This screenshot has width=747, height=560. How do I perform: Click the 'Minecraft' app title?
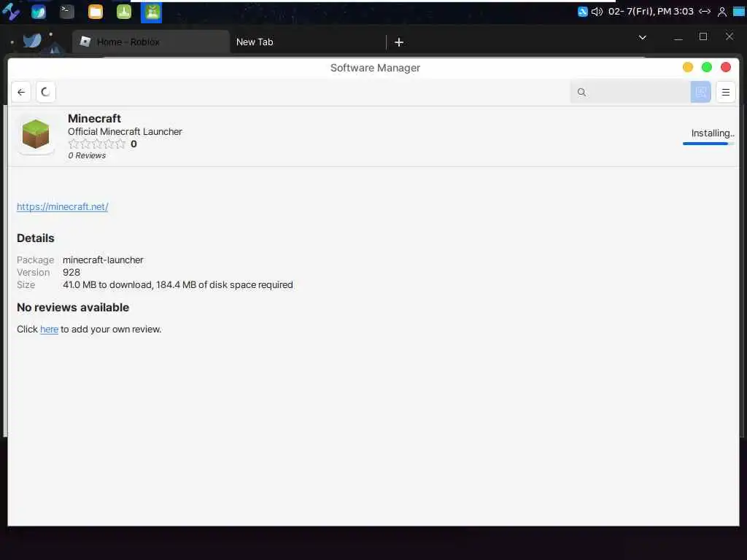[x=94, y=118]
